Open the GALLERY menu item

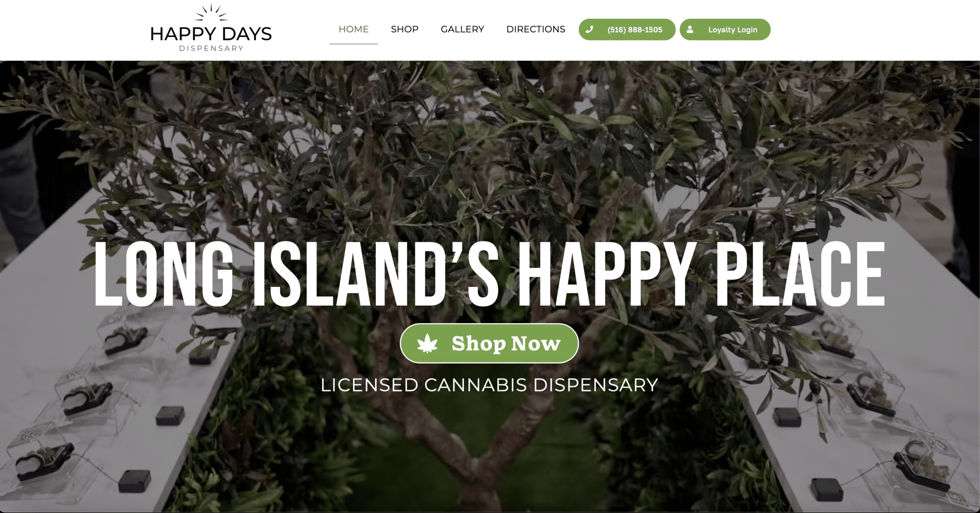(x=462, y=29)
